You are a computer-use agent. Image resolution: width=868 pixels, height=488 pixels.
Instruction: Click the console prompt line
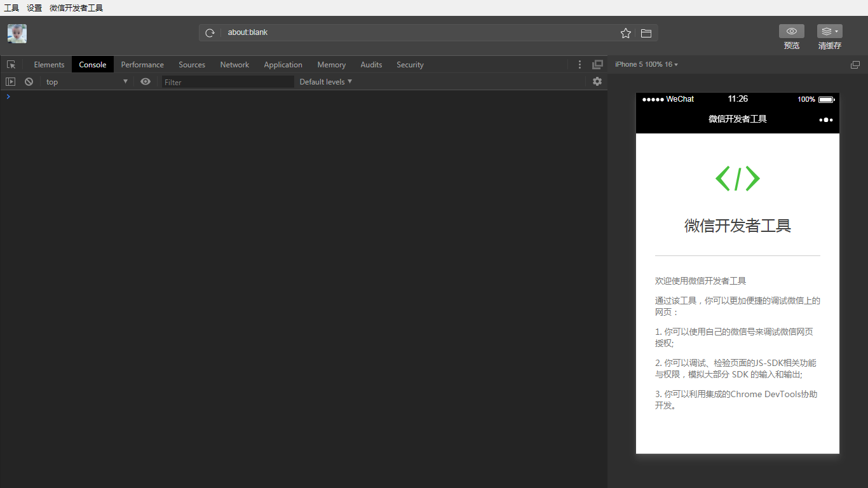click(x=304, y=97)
